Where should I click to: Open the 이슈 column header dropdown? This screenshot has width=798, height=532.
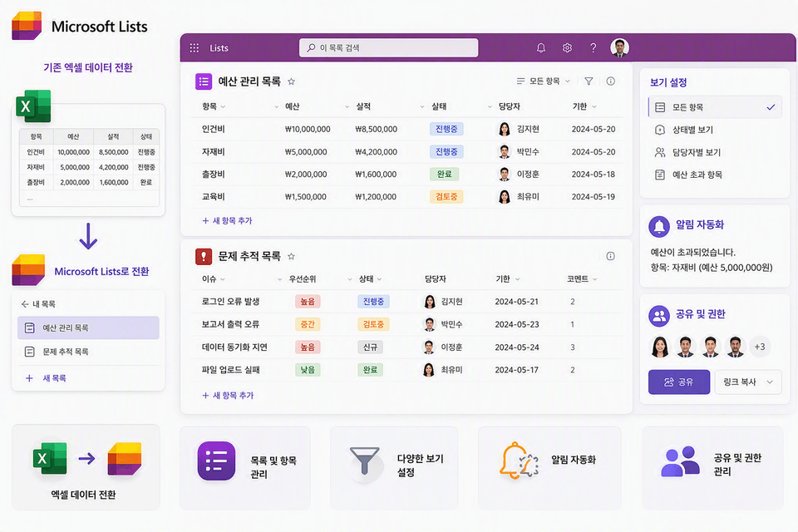pyautogui.click(x=223, y=279)
